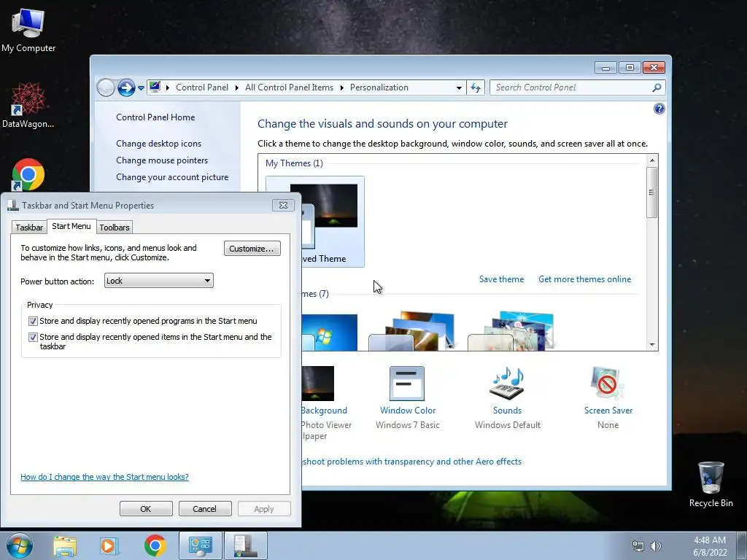Select the Start Menu tab
This screenshot has width=747, height=560.
pyautogui.click(x=71, y=226)
